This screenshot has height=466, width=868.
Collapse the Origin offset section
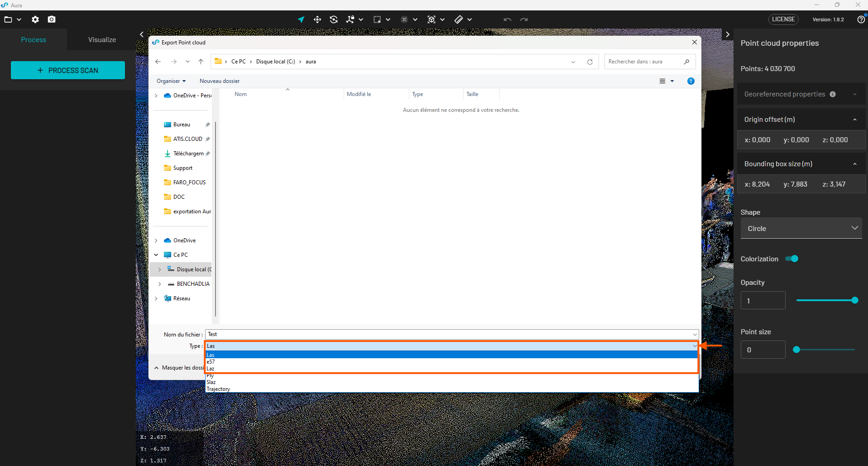[x=854, y=120]
